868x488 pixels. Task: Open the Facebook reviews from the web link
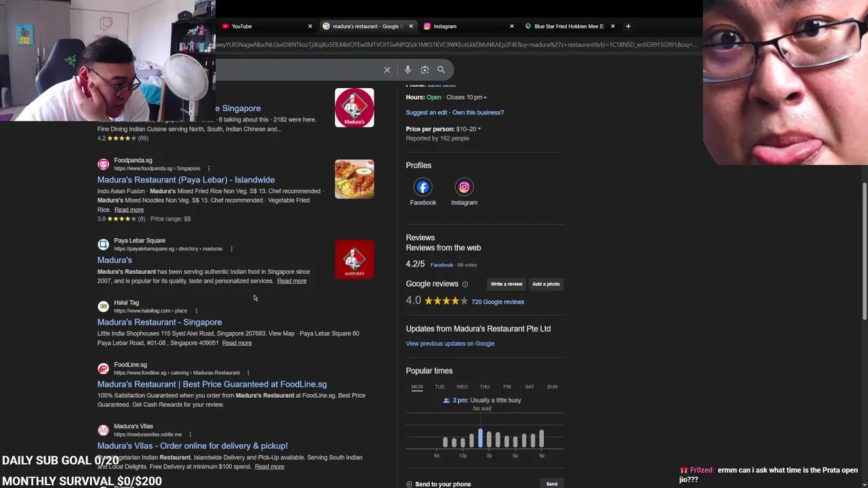click(441, 265)
